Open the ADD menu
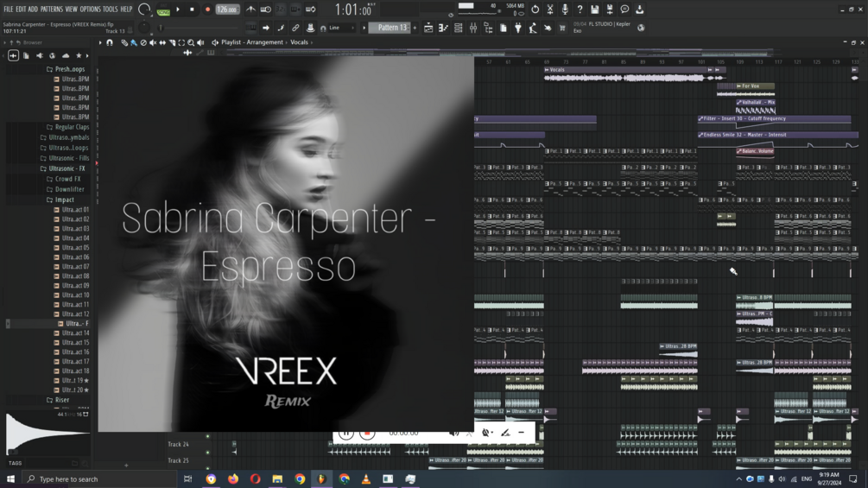The height and width of the screenshot is (488, 868). (33, 9)
